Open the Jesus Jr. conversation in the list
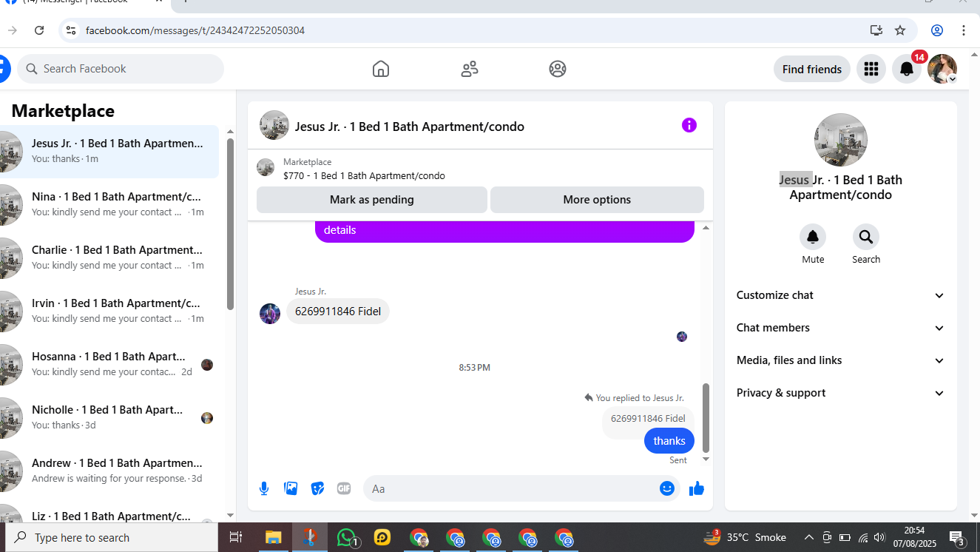 click(109, 152)
